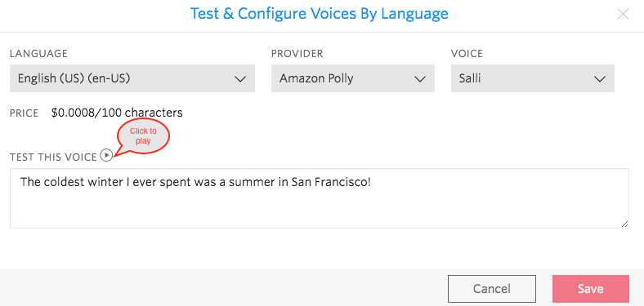Screen dimensions: 644x306
Task: Click the PROVIDER field label
Action: [x=297, y=54]
